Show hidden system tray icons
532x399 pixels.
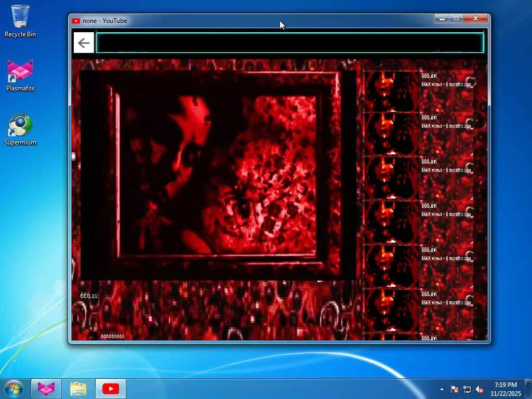(x=442, y=389)
